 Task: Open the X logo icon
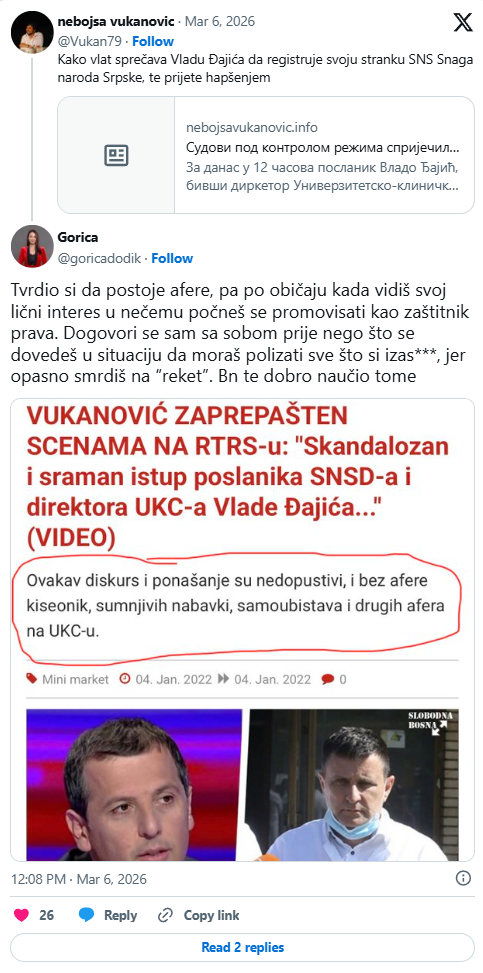463,22
